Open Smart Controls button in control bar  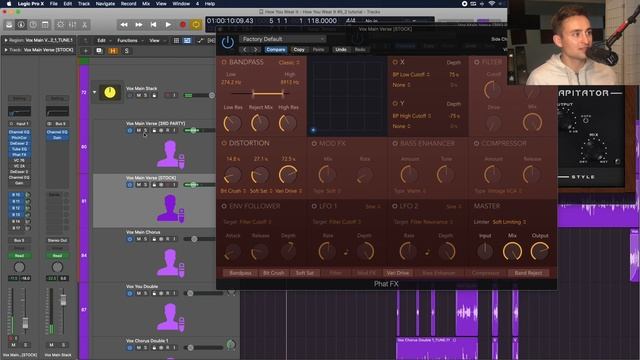pyautogui.click(x=60, y=25)
